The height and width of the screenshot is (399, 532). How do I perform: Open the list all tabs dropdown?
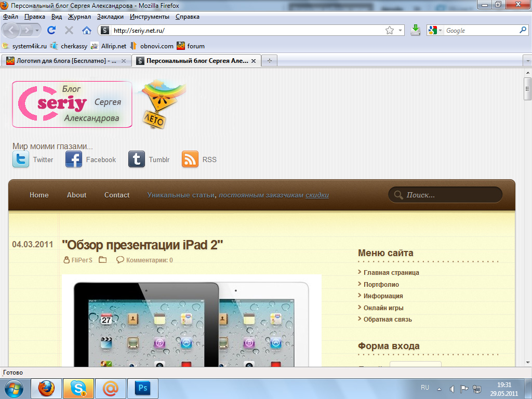pos(528,61)
